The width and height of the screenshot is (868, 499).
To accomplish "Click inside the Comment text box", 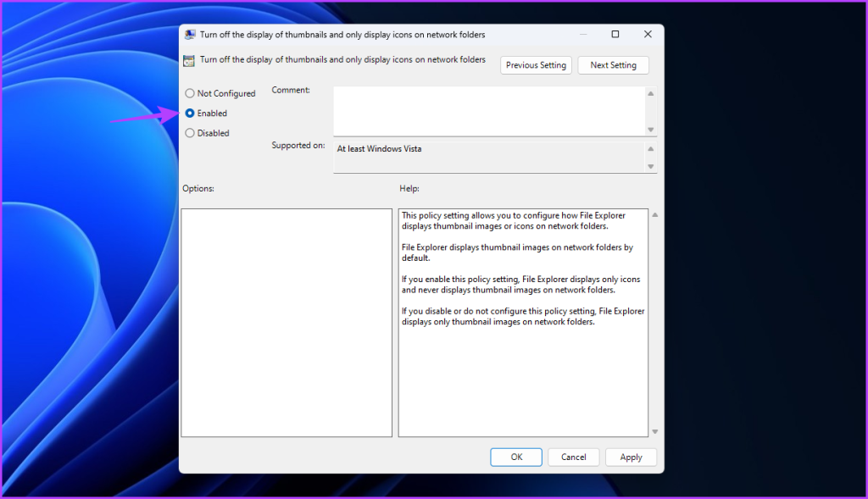I will [489, 111].
